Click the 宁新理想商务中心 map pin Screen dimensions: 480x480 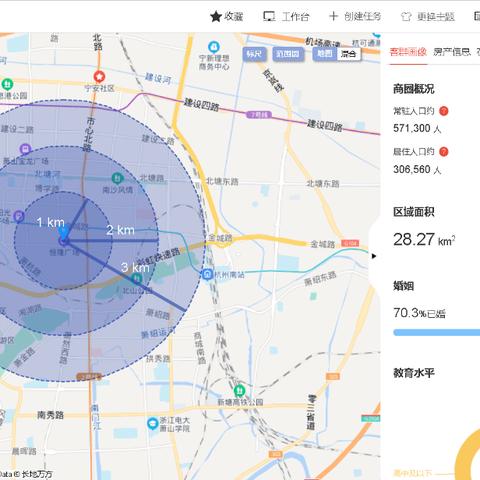[x=214, y=47]
